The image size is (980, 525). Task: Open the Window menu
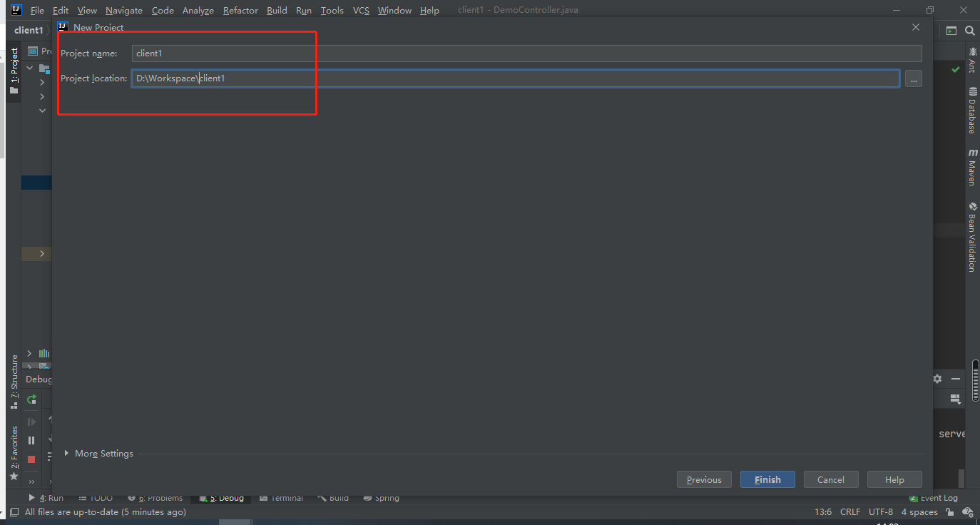[394, 10]
